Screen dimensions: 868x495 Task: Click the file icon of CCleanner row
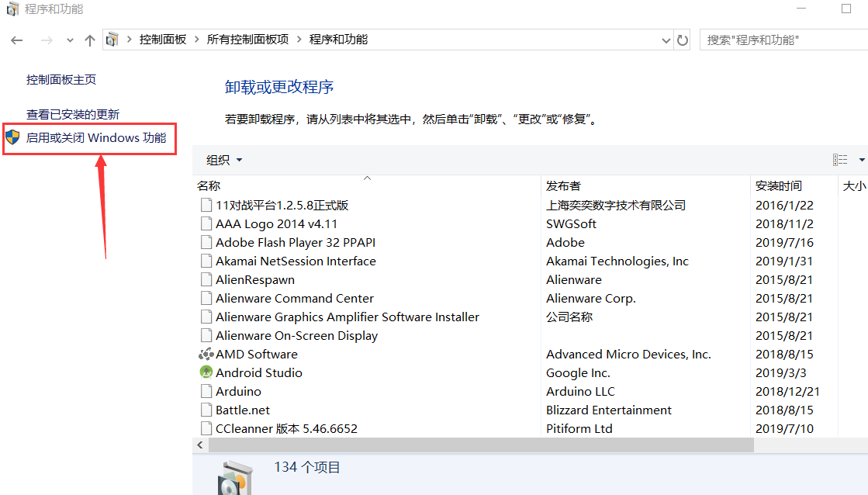click(x=206, y=428)
